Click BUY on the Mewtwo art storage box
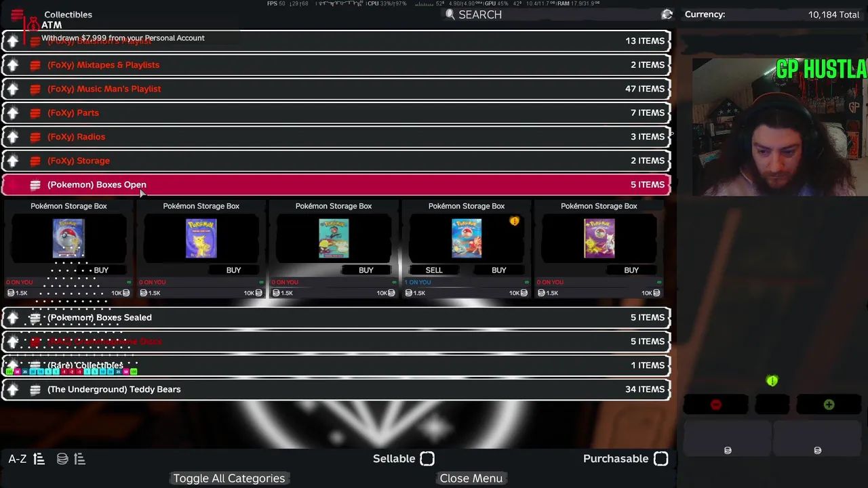The width and height of the screenshot is (868, 488). 631,270
